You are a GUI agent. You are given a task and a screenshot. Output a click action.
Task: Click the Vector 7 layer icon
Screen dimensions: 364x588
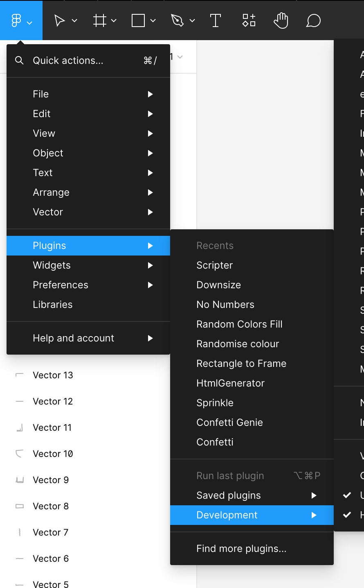[19, 532]
